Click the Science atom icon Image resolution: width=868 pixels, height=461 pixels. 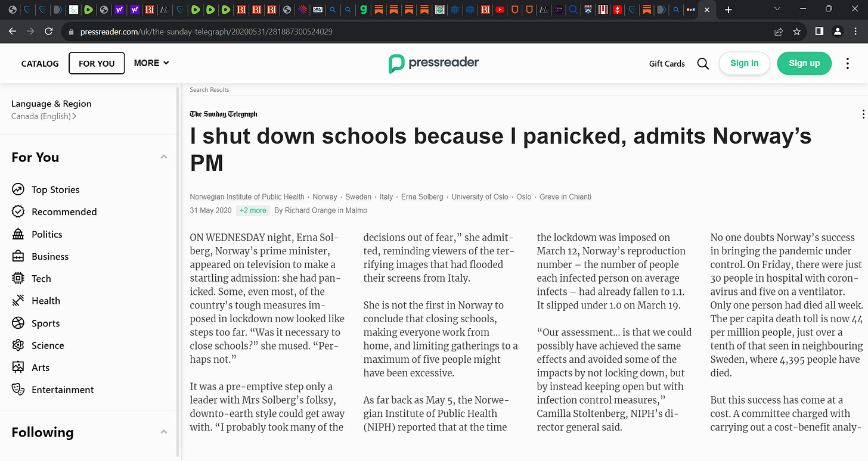click(18, 345)
